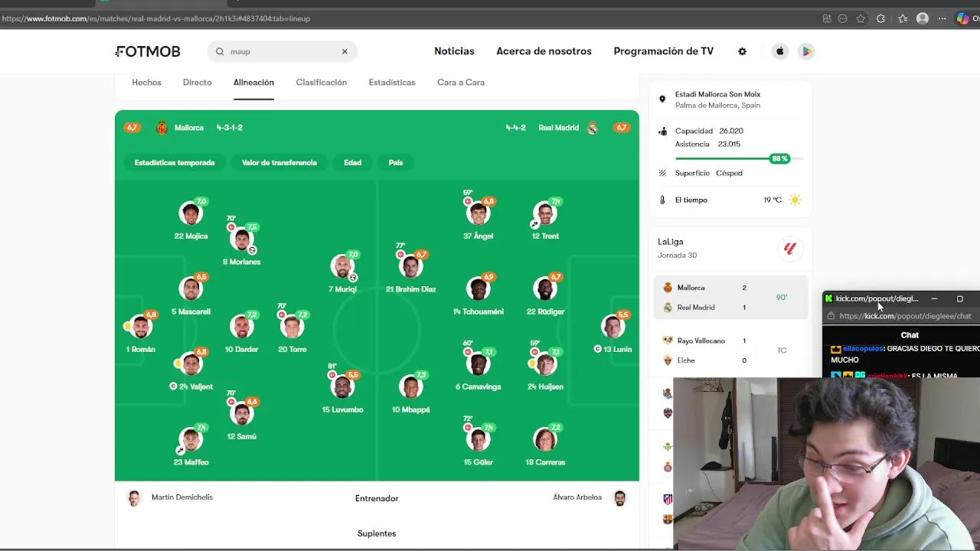Screen dimensions: 980x551
Task: Open the Cara a Cara tab
Action: tap(461, 83)
